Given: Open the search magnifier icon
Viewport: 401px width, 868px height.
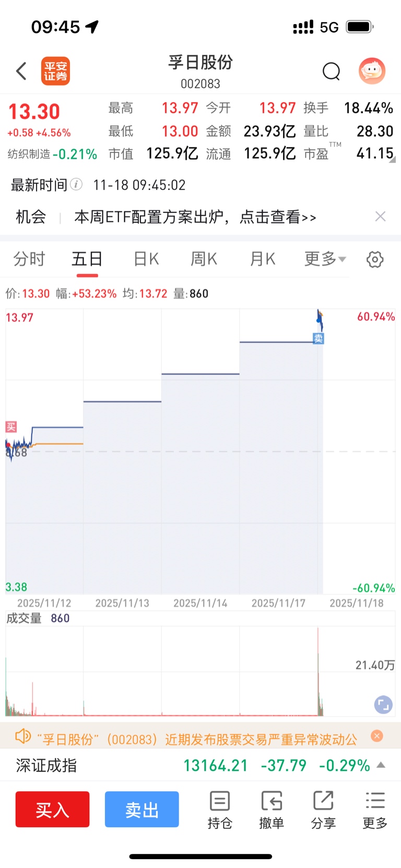Looking at the screenshot, I should click(331, 71).
